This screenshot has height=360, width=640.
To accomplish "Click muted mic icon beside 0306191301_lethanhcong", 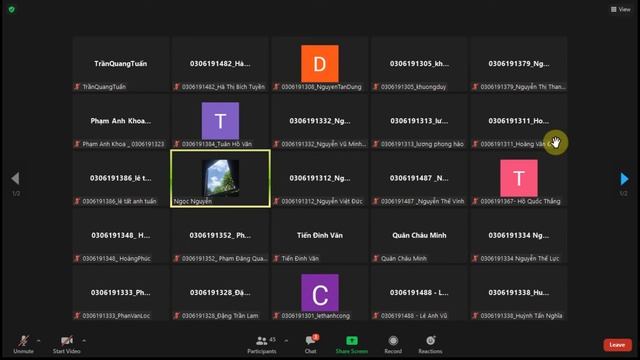I will pos(276,316).
